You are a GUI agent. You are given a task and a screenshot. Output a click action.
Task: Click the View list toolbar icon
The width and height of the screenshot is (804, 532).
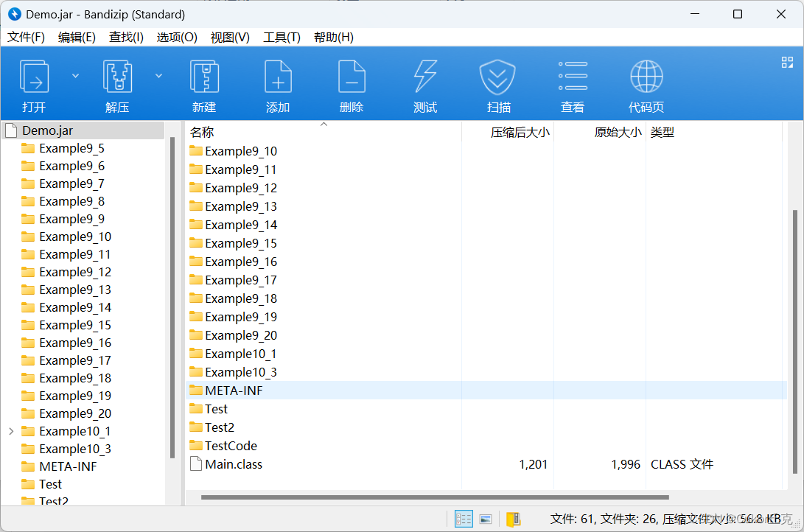(573, 77)
